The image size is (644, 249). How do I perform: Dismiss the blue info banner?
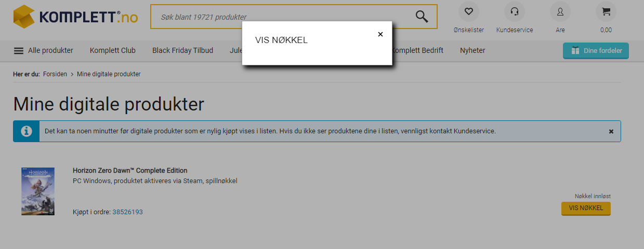[611, 131]
